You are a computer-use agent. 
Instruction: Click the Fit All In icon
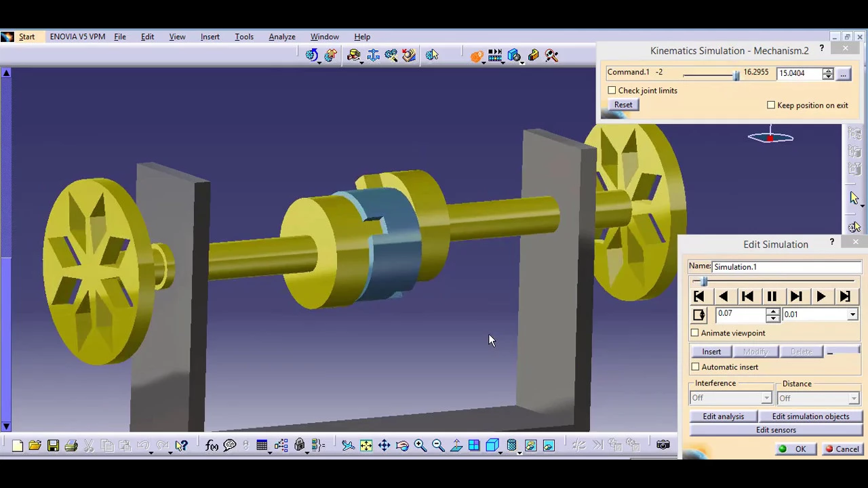pos(366,445)
